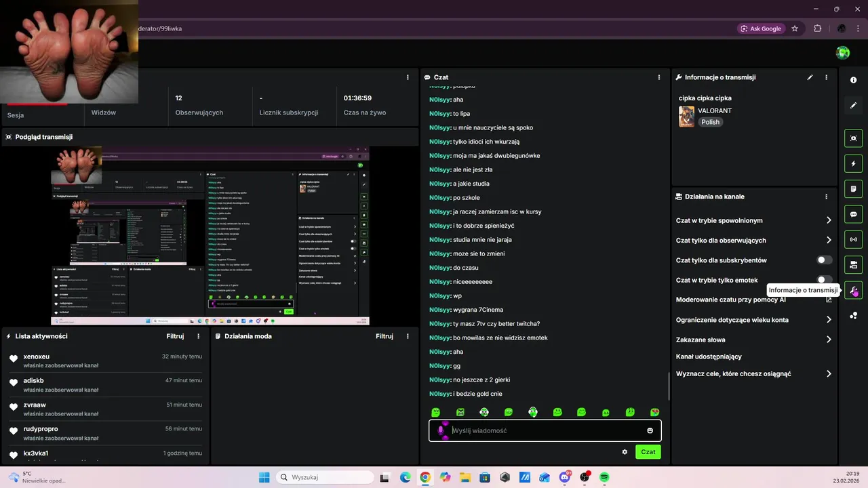
Task: Expand Wyznacz cele, które chcesz osiągnąć chevron
Action: (x=829, y=373)
